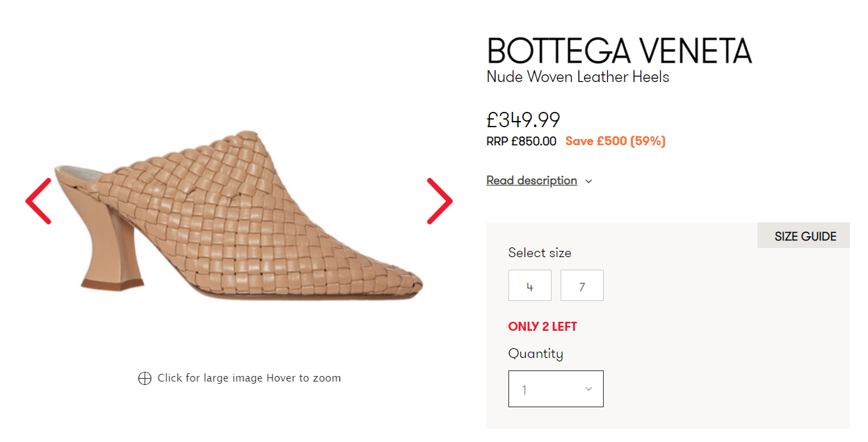Click the Quantity label

tap(536, 354)
